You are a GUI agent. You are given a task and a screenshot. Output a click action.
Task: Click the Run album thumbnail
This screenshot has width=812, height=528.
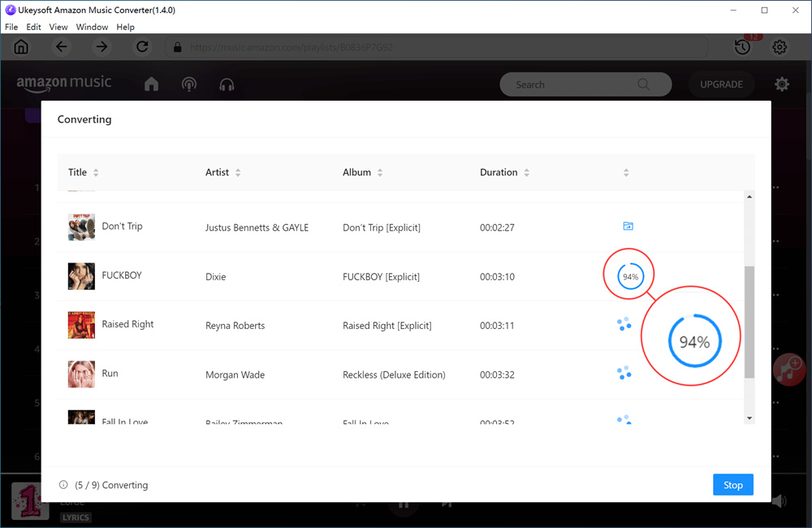[x=81, y=374]
